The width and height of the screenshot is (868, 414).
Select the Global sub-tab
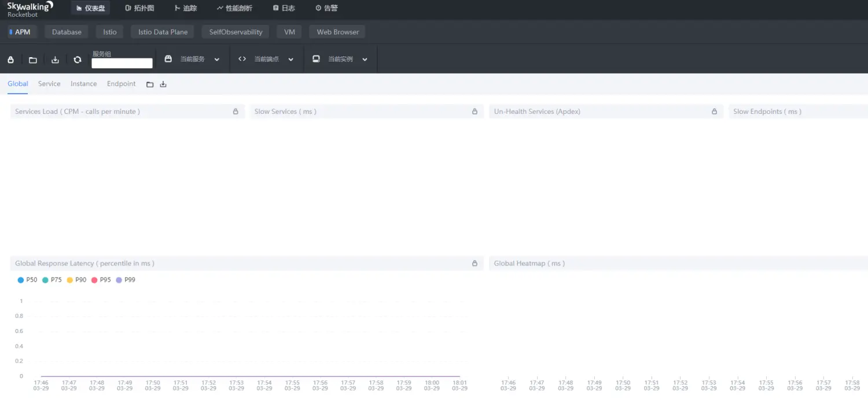[18, 84]
